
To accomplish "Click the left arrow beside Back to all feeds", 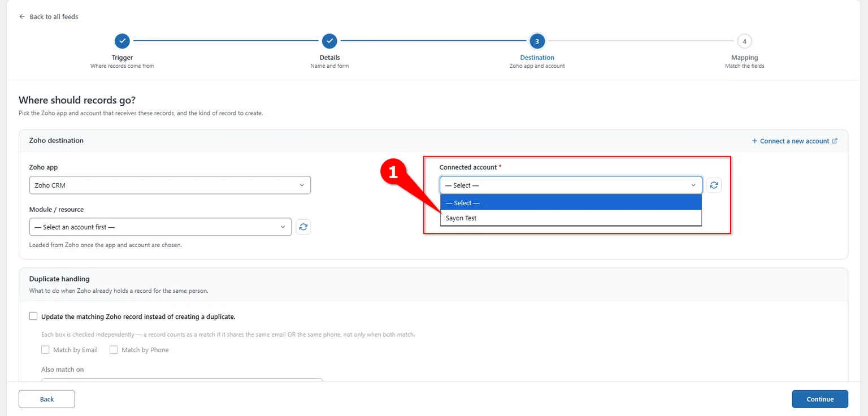I will pyautogui.click(x=22, y=16).
